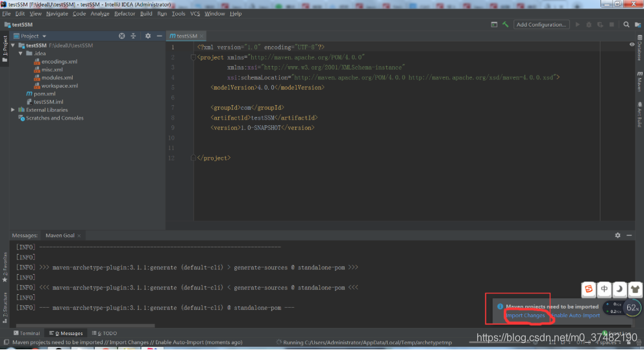644x350 pixels.
Task: Fold the project tag at line 2
Action: pos(193,58)
